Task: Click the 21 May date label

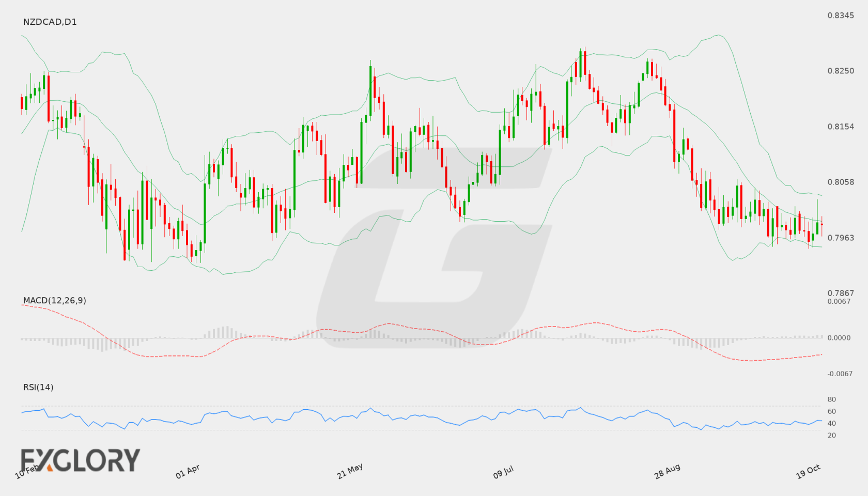Action: click(x=350, y=471)
